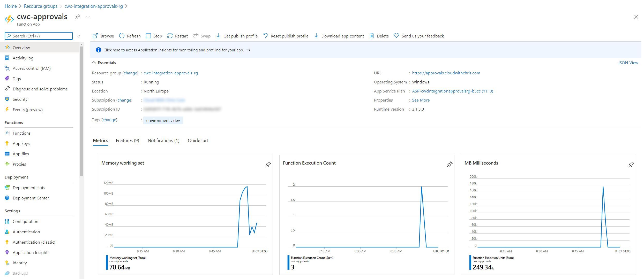Screen dimensions: 644x279
Task: Open JSON View
Action: (628, 63)
